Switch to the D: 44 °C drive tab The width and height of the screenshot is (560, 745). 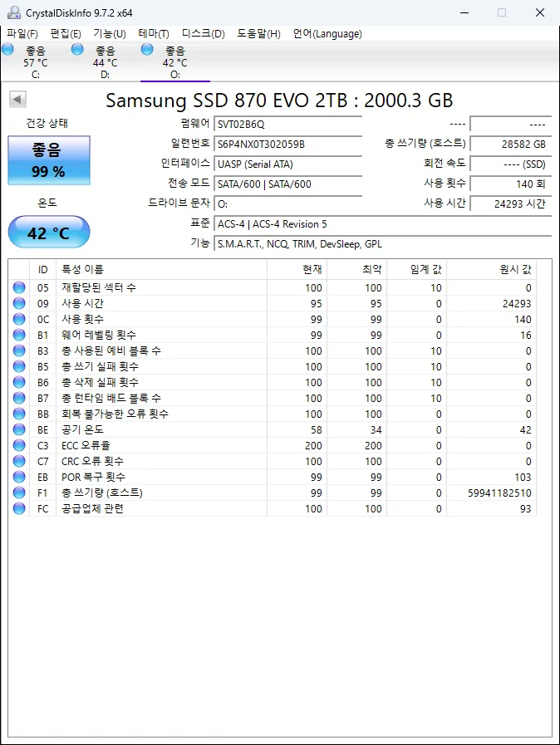coord(105,62)
